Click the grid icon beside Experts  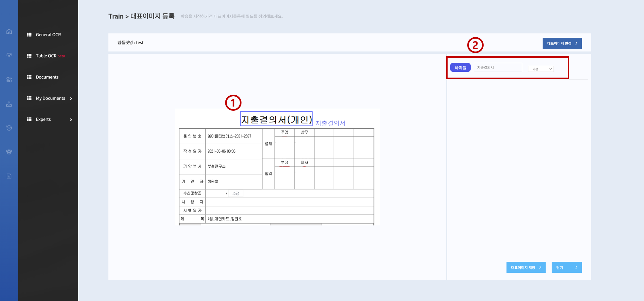click(x=29, y=119)
